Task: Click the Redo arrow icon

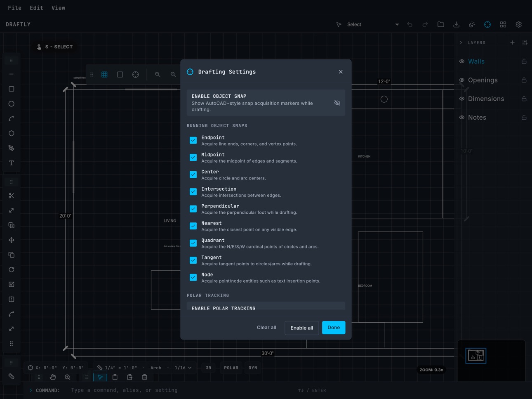Action: [425, 24]
